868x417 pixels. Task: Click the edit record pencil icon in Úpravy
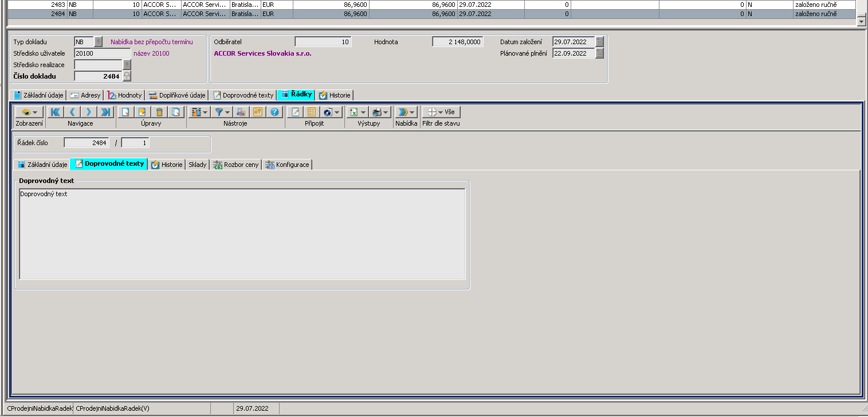[142, 112]
